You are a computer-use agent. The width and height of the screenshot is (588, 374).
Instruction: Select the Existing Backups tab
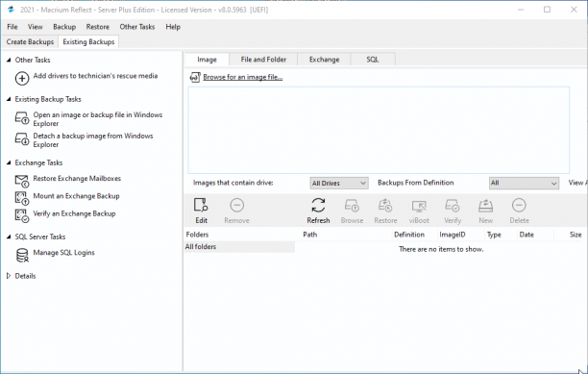tap(88, 42)
